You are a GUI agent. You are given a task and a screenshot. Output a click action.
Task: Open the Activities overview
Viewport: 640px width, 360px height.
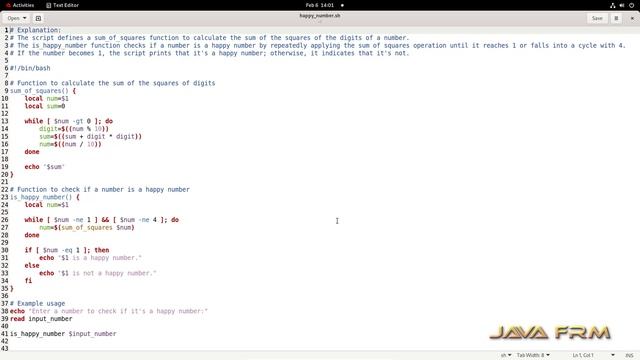coord(20,5)
